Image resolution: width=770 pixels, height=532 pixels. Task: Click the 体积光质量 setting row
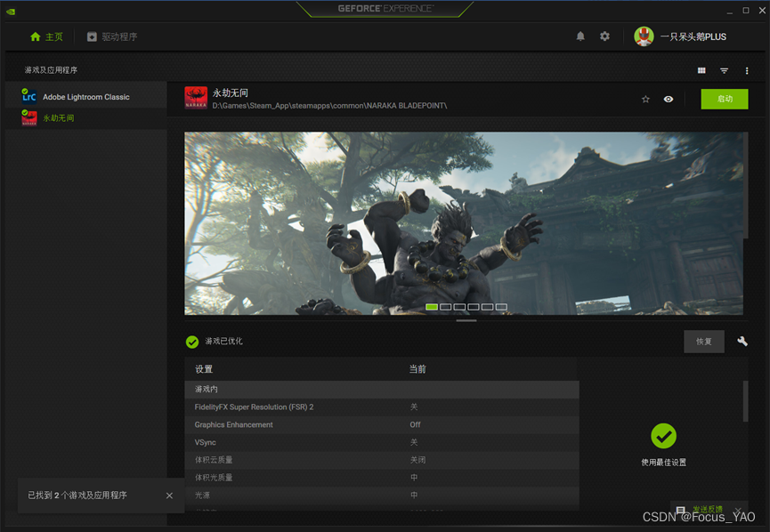(382, 478)
